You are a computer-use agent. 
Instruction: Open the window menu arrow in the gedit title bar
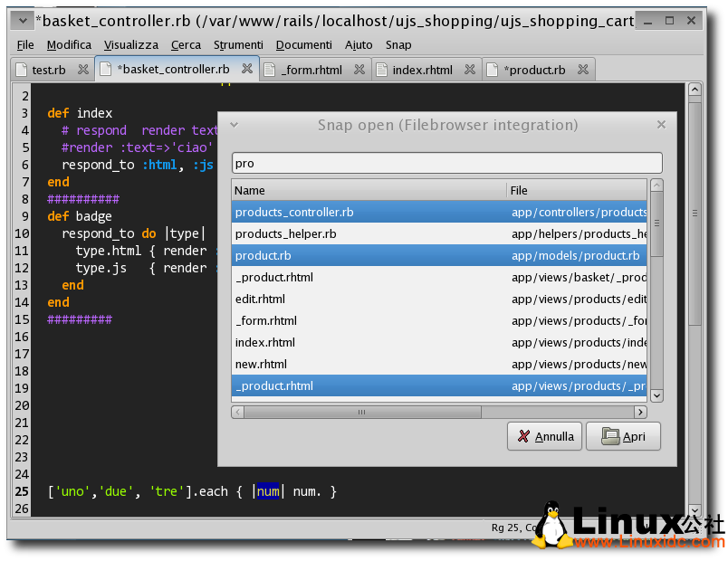[x=22, y=19]
